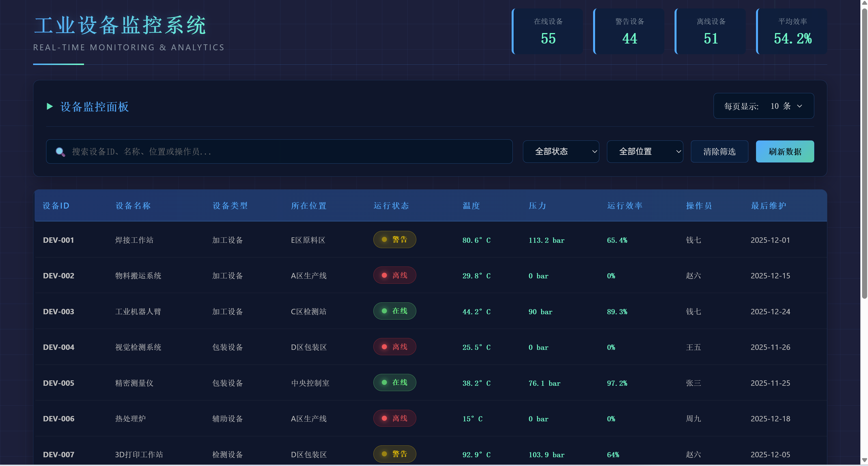
Task: Click the magnifier search icon
Action: coord(60,152)
